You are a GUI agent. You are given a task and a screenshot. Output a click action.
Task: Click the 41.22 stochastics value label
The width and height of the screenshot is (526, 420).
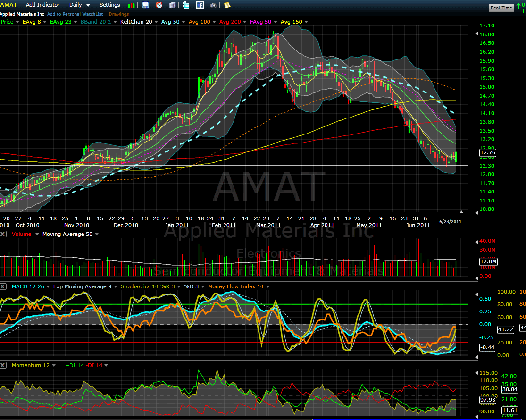[x=505, y=330]
